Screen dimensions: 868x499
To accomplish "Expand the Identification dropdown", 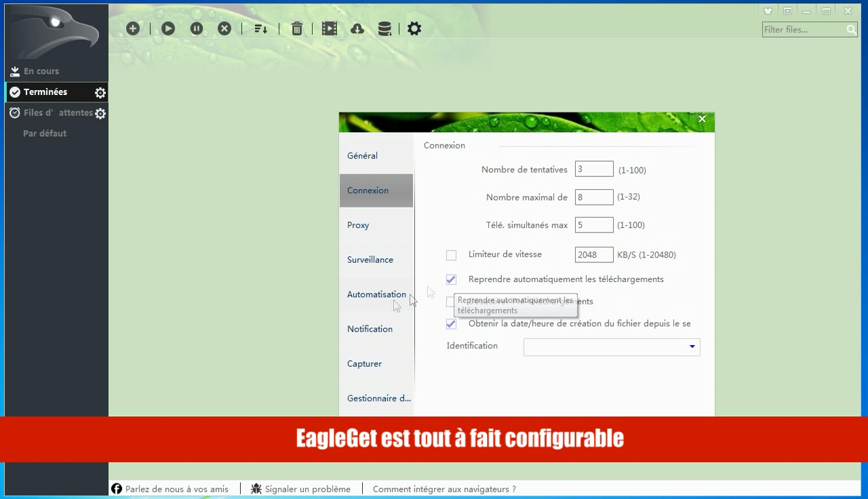I will (x=692, y=346).
